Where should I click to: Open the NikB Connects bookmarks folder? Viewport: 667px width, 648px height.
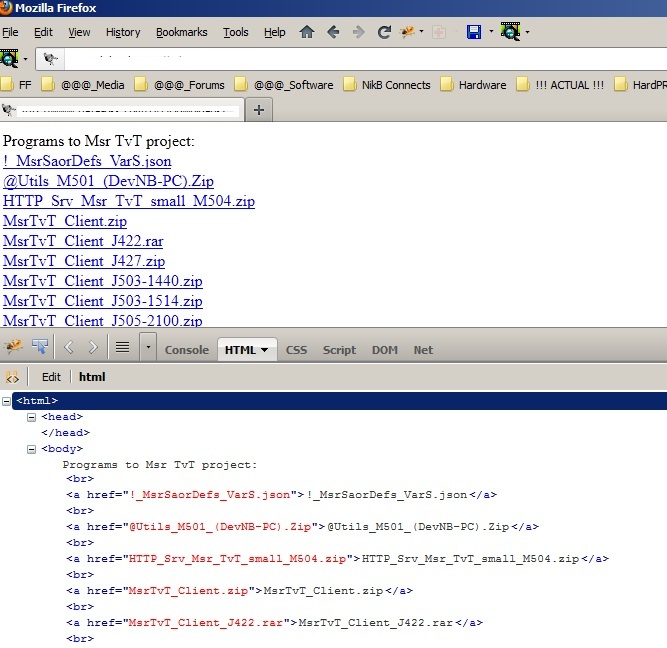point(387,85)
